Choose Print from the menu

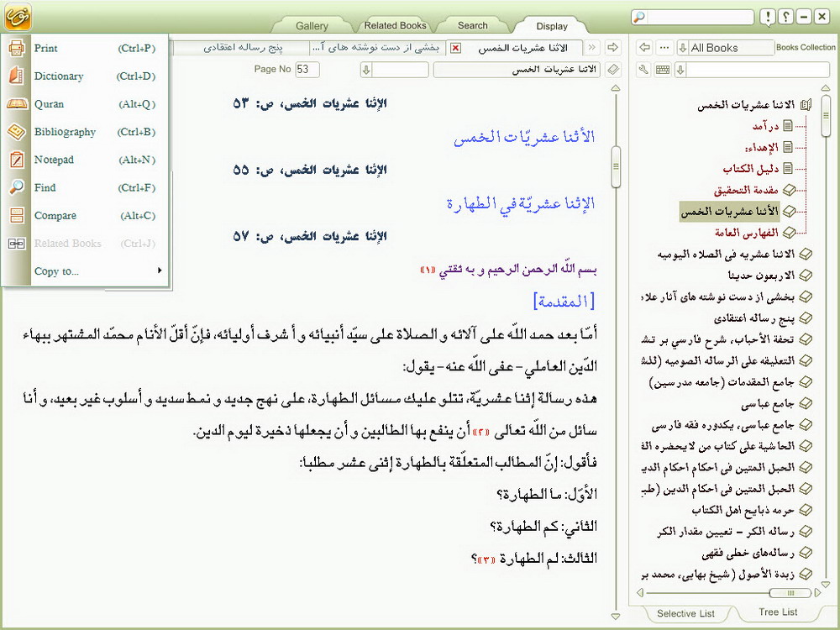point(85,48)
